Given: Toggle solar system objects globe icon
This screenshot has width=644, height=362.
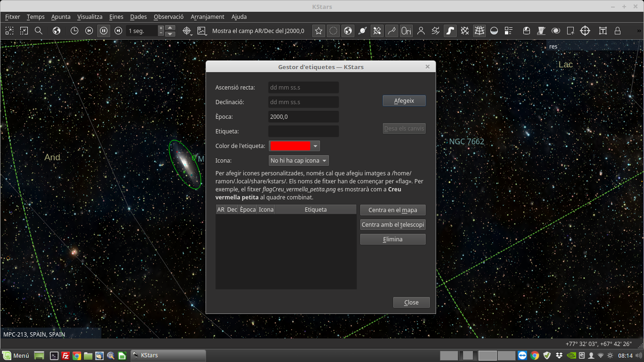Looking at the screenshot, I should [x=348, y=31].
